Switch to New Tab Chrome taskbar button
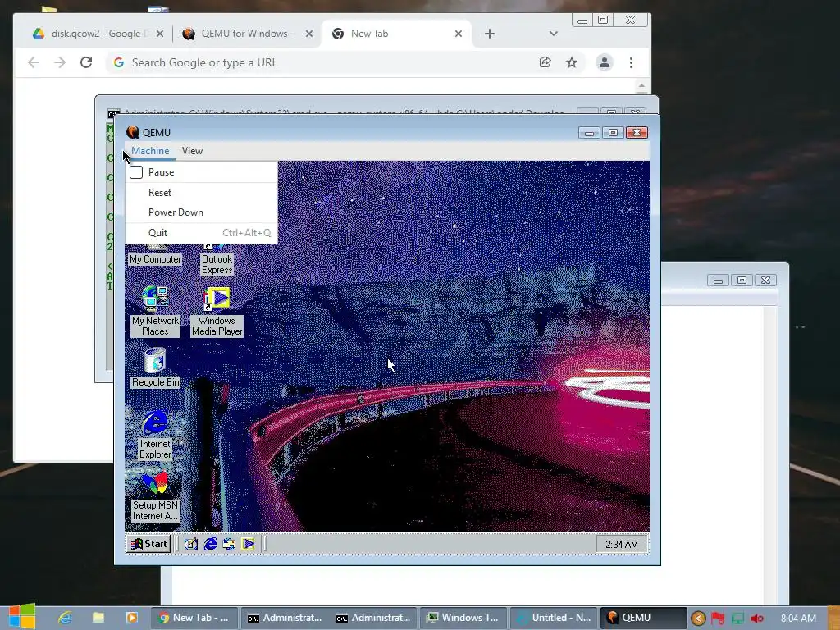Viewport: 840px width, 630px height. tap(194, 618)
